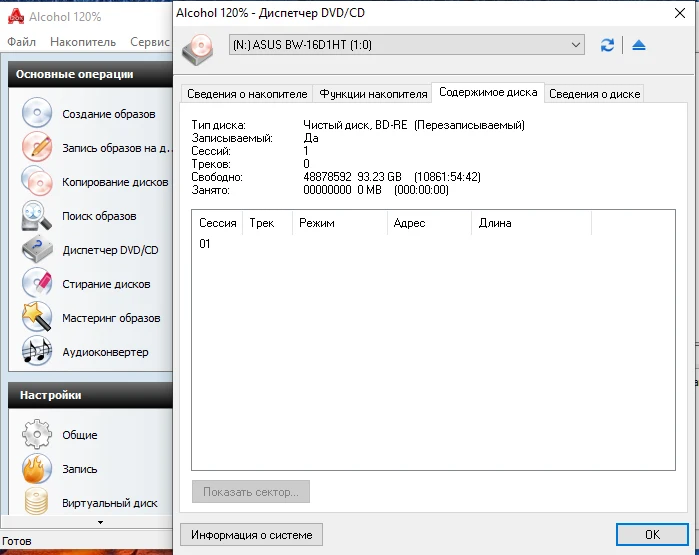Screen dimensions: 699x555
Task: Open the ASUS BW-16D1HT drive dropdown
Action: pos(407,45)
